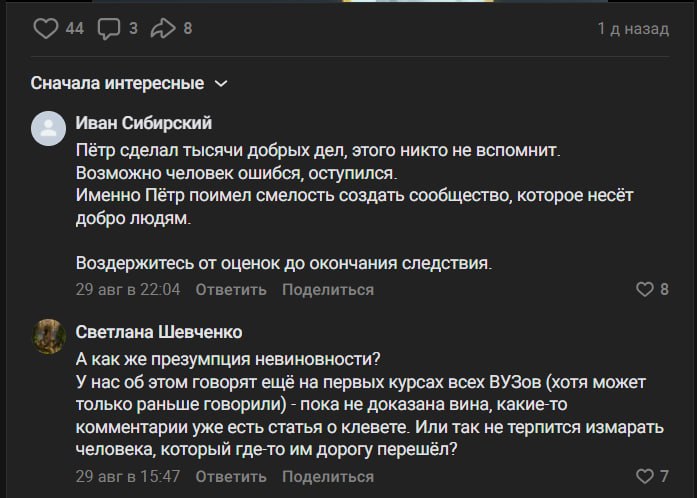Share the post using arrow icon
Image resolution: width=697 pixels, height=498 pixels.
tap(163, 28)
